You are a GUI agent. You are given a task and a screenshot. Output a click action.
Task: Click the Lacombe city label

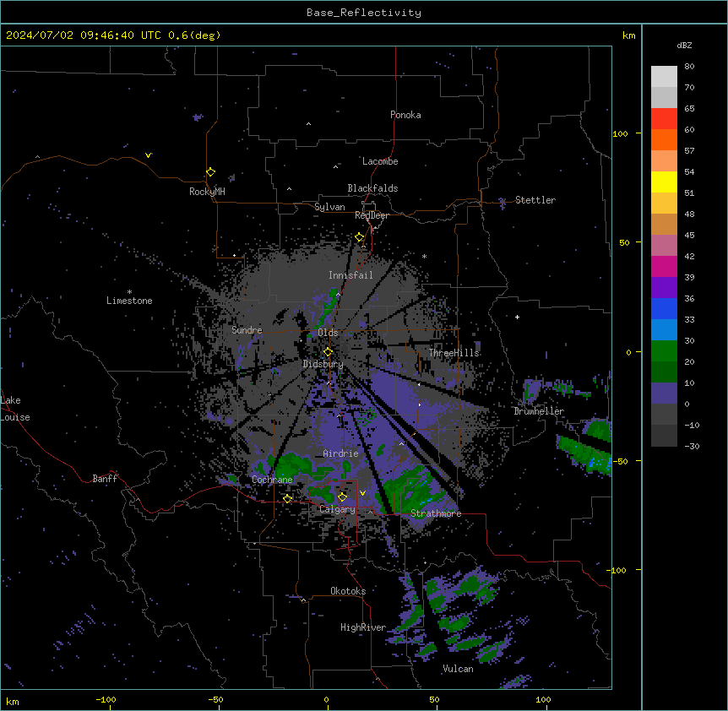point(380,161)
